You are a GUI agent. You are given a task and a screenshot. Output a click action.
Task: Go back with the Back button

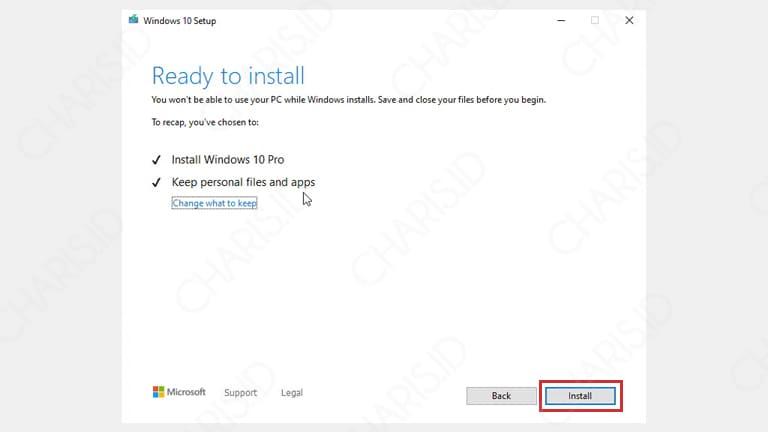501,396
